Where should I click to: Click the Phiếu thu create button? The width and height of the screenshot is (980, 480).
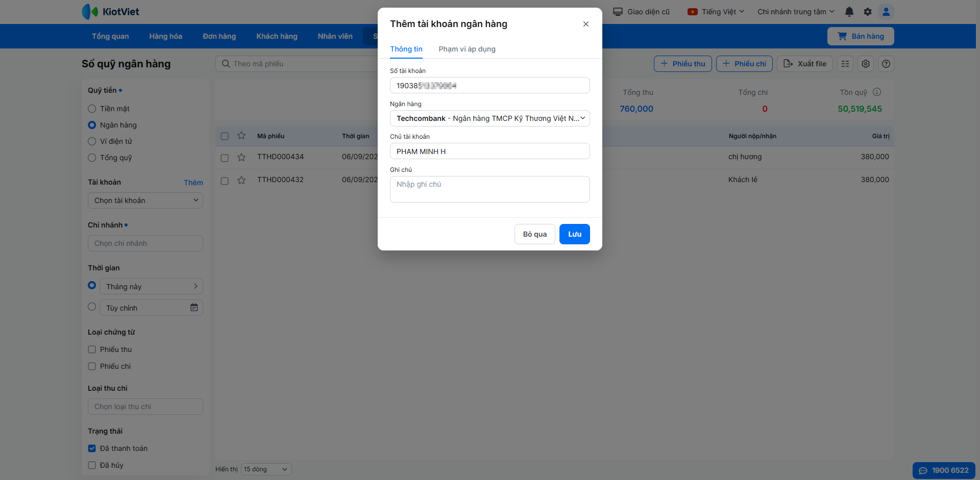click(x=683, y=64)
